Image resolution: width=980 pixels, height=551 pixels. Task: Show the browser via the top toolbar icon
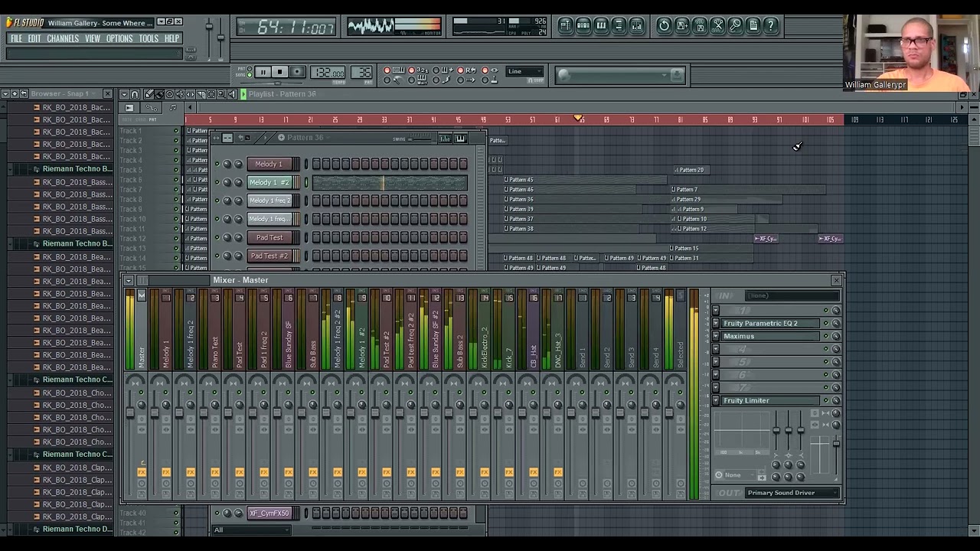tap(619, 25)
